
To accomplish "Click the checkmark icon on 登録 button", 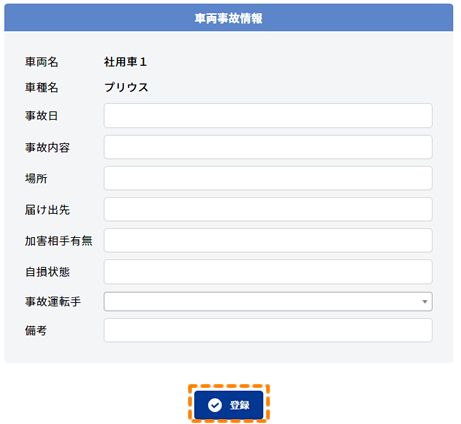I will click(x=215, y=405).
